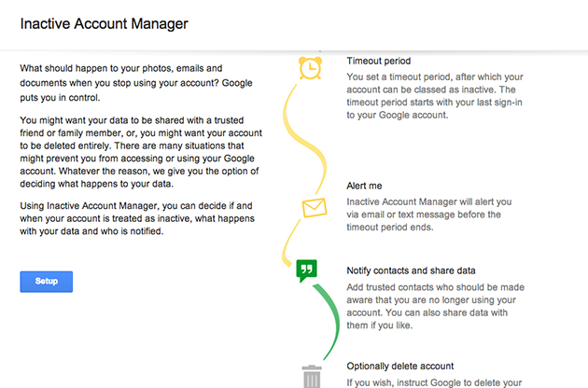Click the green quote speech bubble icon
Viewport: 588px width, 388px height.
click(306, 270)
